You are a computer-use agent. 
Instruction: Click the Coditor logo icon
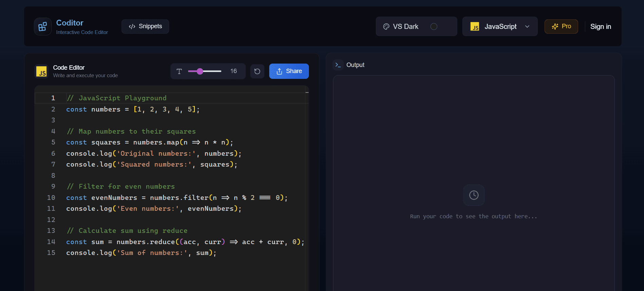point(43,27)
